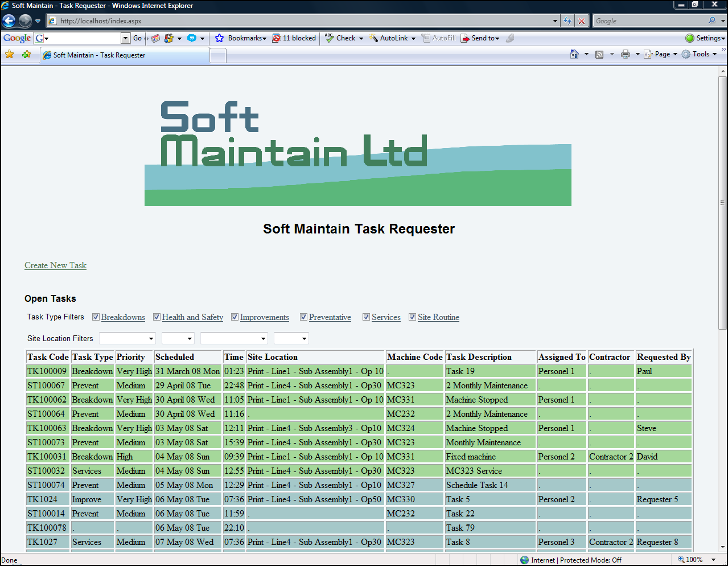
Task: Click the Send to button
Action: pos(480,38)
